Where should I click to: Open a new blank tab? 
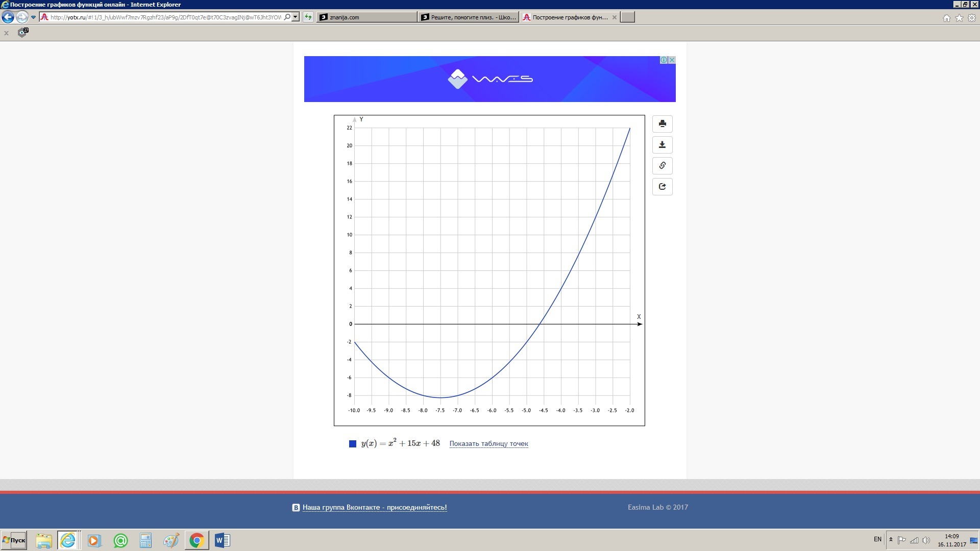tap(627, 17)
